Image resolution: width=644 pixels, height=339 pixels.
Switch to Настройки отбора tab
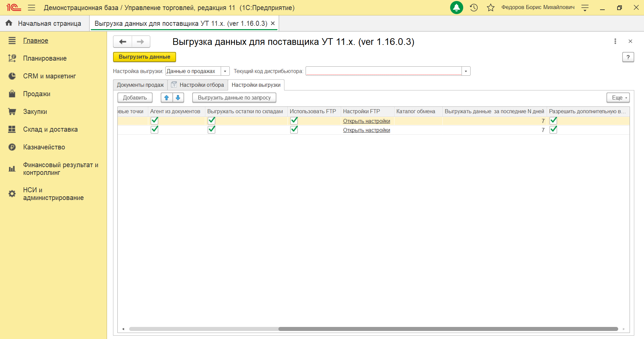[x=198, y=85]
